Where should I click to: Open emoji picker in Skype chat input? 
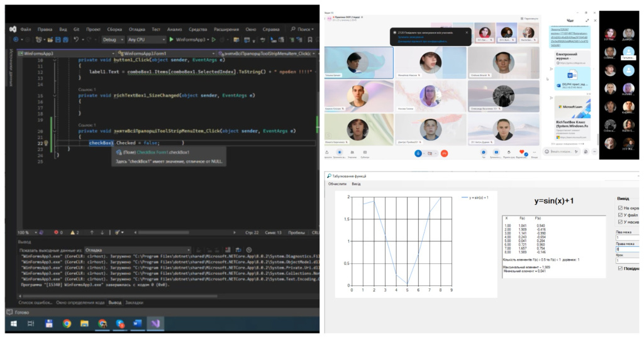[x=547, y=152]
